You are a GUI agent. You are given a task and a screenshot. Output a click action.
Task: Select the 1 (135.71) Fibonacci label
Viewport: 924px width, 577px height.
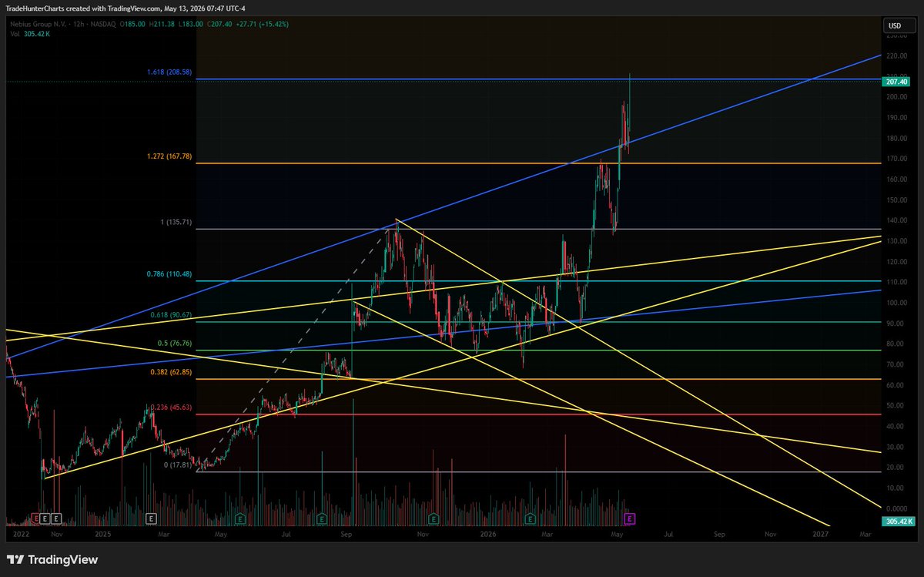176,222
